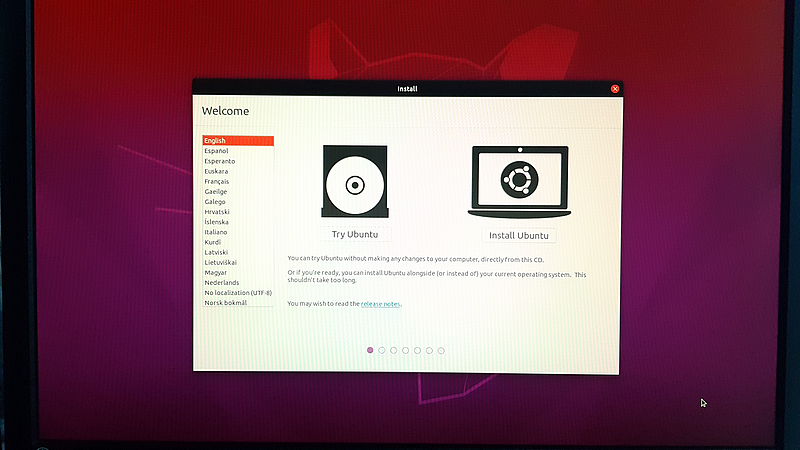
Task: Select Euskara language
Action: (238, 171)
